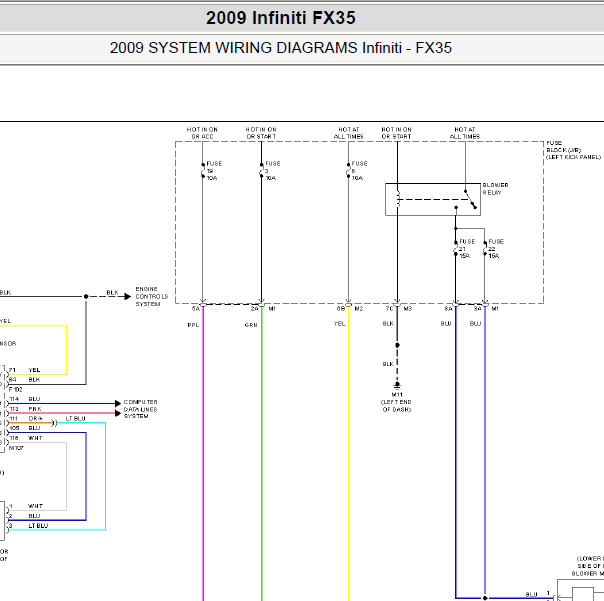Click the '3 LT BLU' pin label
Image resolution: width=604 pixels, height=601 pixels.
point(29,525)
